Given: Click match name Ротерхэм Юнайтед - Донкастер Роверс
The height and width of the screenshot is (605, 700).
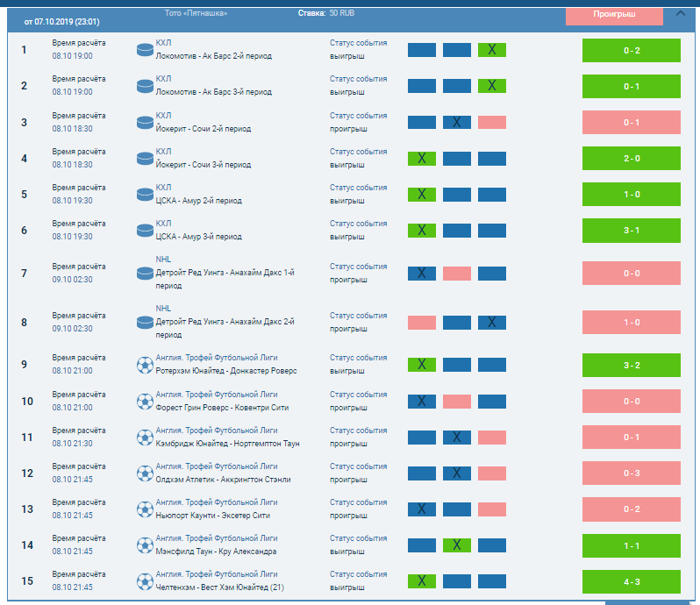Looking at the screenshot, I should (226, 371).
